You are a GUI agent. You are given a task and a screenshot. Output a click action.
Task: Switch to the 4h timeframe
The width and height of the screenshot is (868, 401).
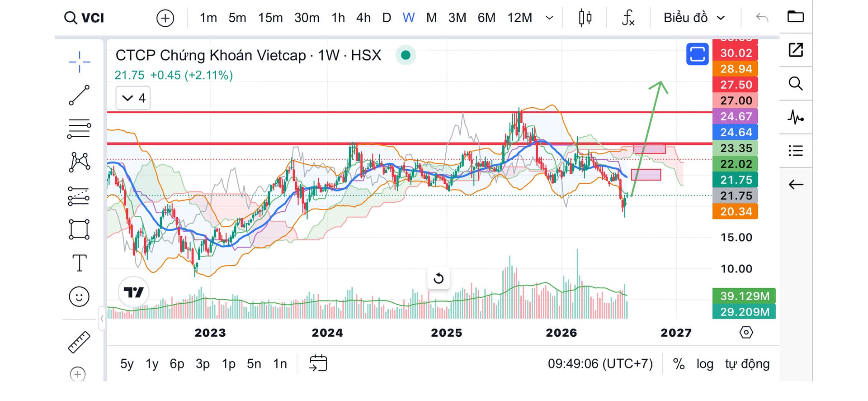[x=363, y=18]
